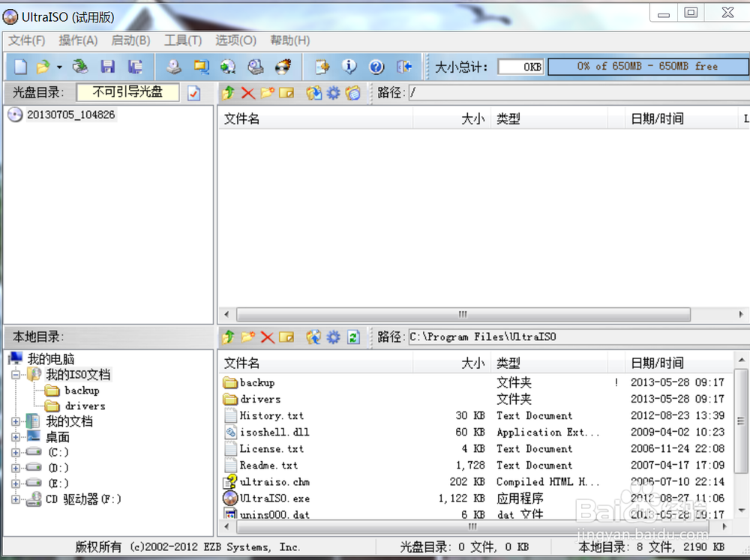Open the dropdown arrow beside Open icon
The width and height of the screenshot is (750, 560).
(x=59, y=67)
